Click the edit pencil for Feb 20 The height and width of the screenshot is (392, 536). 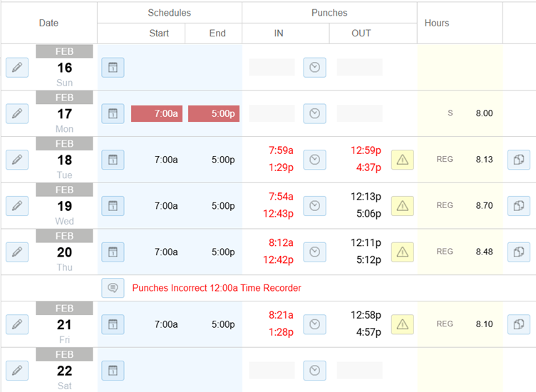tap(17, 252)
